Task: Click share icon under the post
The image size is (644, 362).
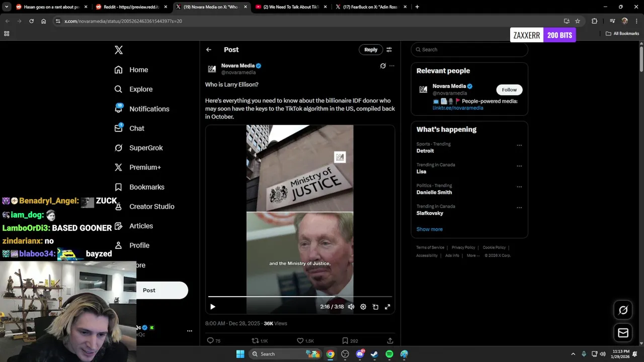Action: pos(390,340)
